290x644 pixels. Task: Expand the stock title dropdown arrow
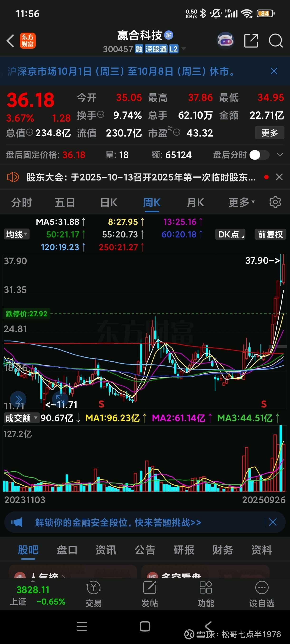pyautogui.click(x=184, y=48)
